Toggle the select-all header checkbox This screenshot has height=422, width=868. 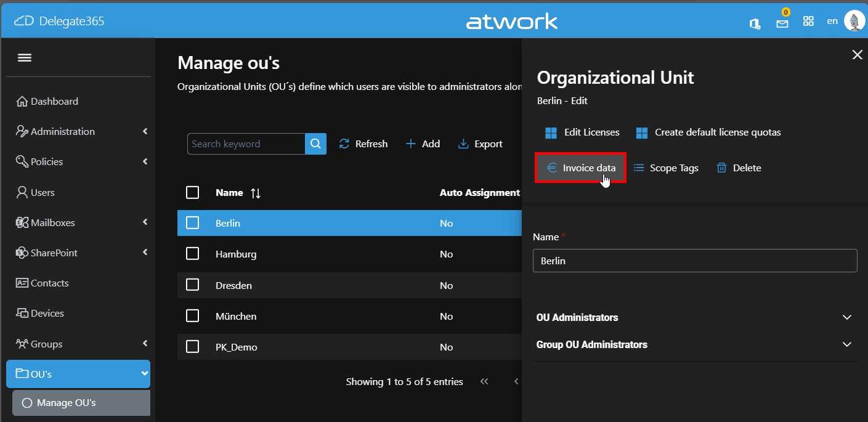click(x=192, y=193)
